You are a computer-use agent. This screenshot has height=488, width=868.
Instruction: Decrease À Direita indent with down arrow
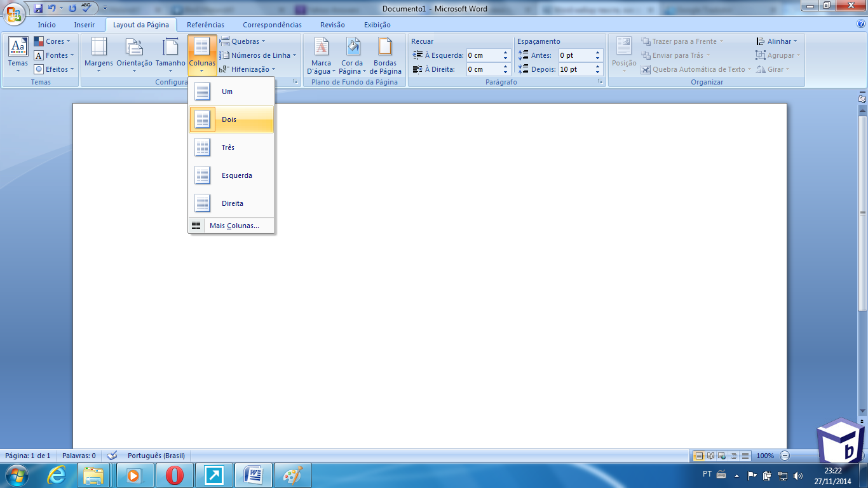(506, 72)
